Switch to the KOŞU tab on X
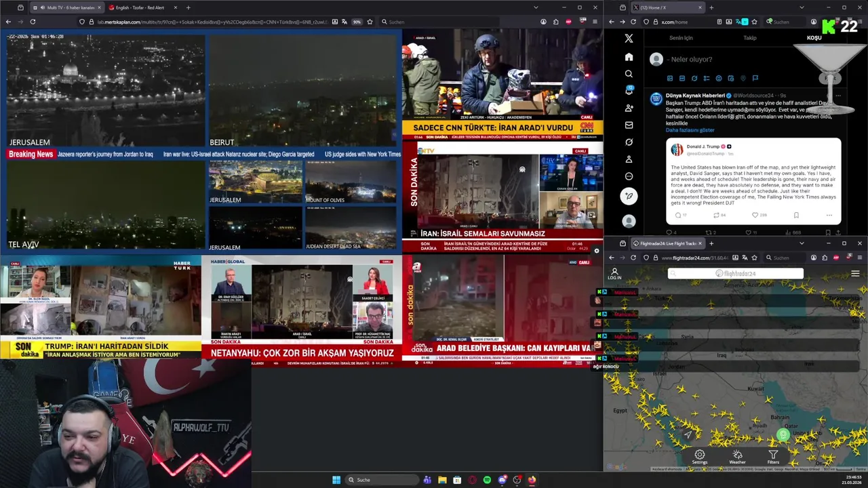Screen dimensions: 868x488 click(x=814, y=38)
